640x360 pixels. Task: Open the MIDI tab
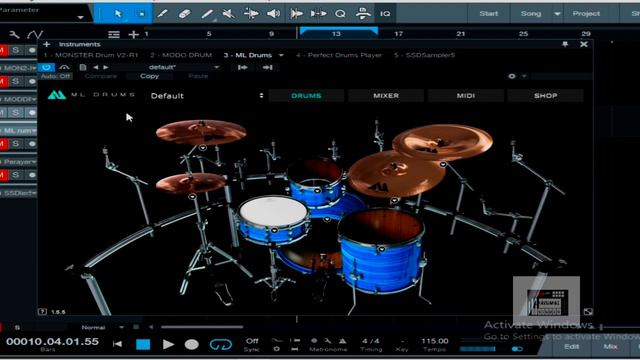pos(466,96)
